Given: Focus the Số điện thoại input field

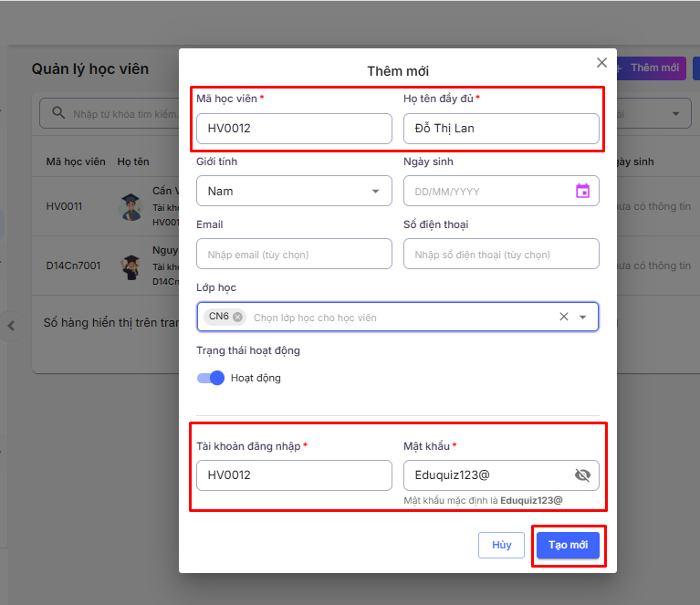Looking at the screenshot, I should [501, 254].
